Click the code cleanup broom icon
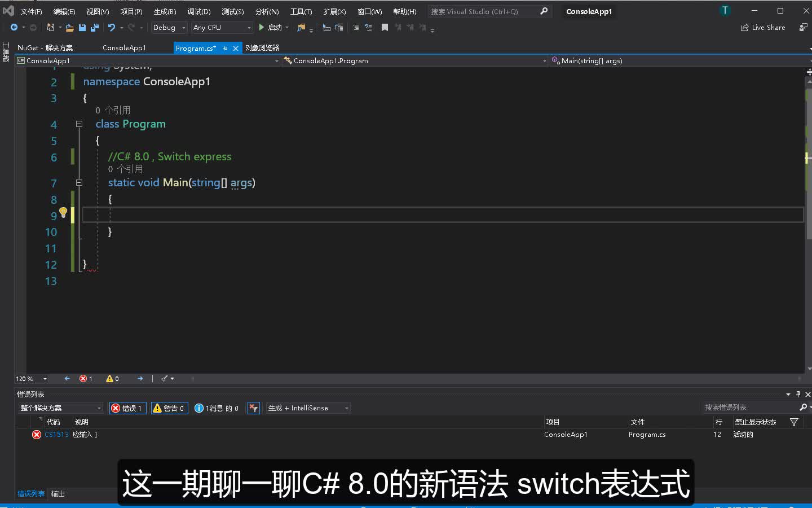This screenshot has height=508, width=812. (x=165, y=379)
